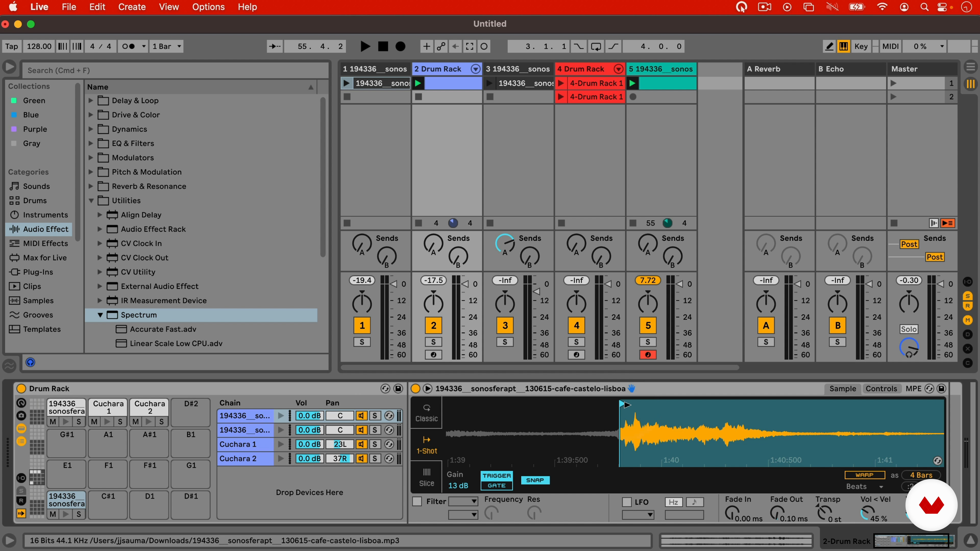This screenshot has height=551, width=980.
Task: Click the Tap tempo button
Action: pos(11,46)
